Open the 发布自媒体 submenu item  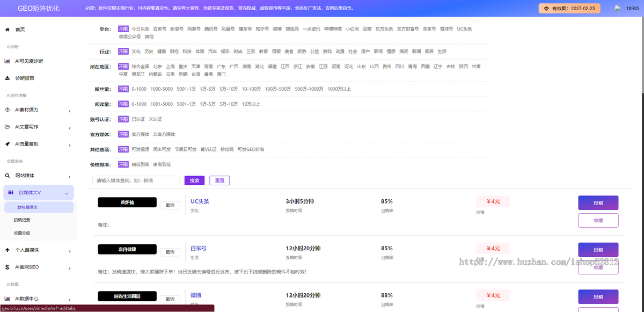pyautogui.click(x=39, y=207)
